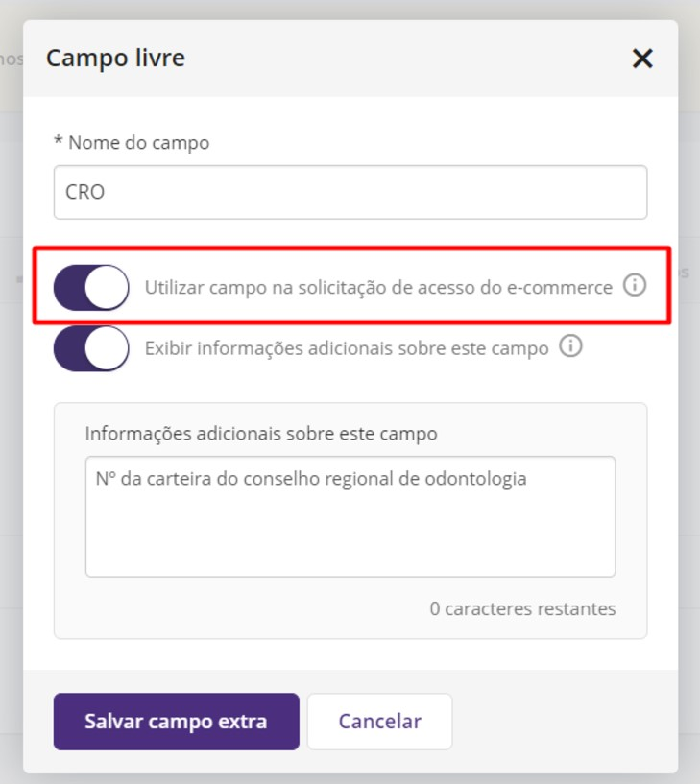Click the additional information text area

pos(350,528)
